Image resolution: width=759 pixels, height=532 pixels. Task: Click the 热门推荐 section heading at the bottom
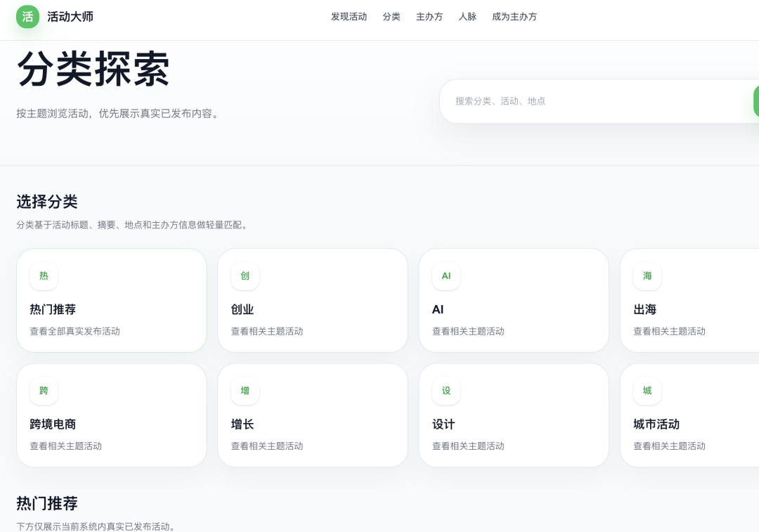[x=47, y=503]
